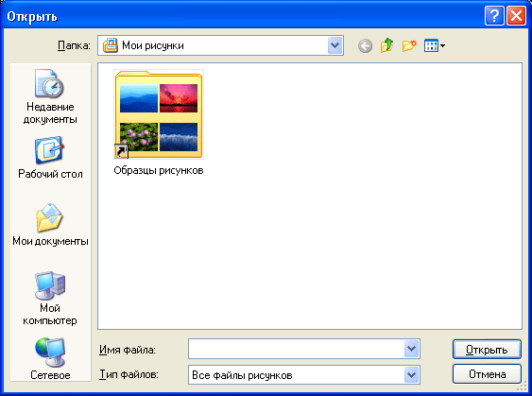Viewport: 532px width, 396px height.
Task: Click the Мои рисунки folder combo box
Action: (220, 45)
